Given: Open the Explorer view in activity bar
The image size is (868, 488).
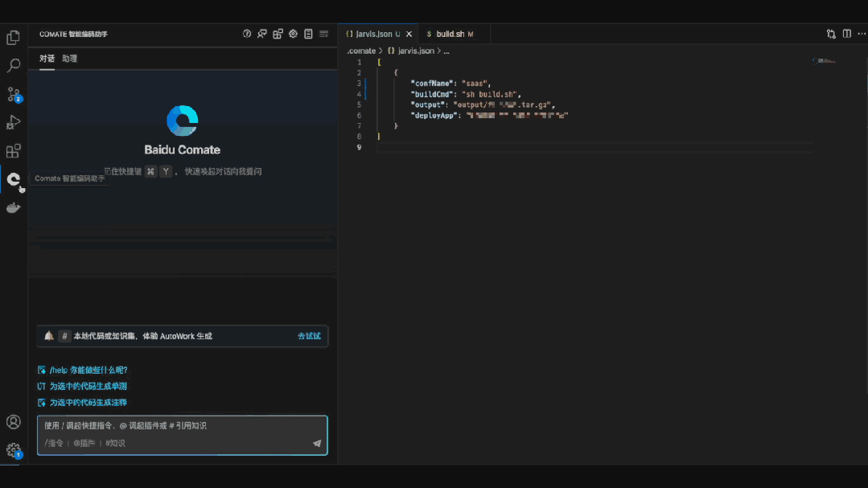Looking at the screenshot, I should [x=13, y=37].
